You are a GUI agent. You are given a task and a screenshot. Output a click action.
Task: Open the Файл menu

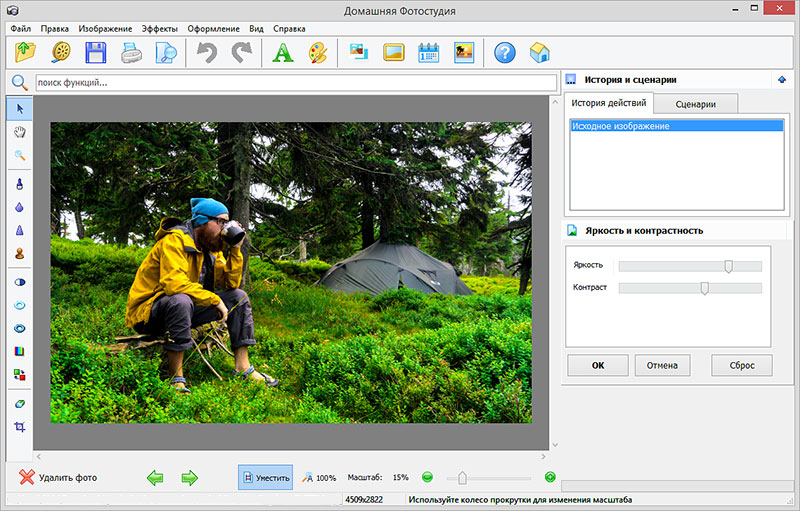20,29
